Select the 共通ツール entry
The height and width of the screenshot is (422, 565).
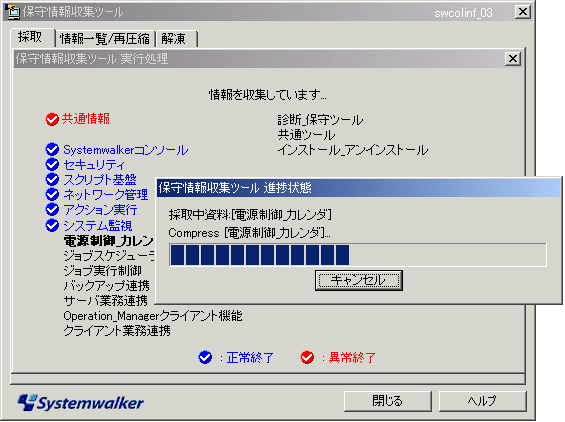coord(306,135)
